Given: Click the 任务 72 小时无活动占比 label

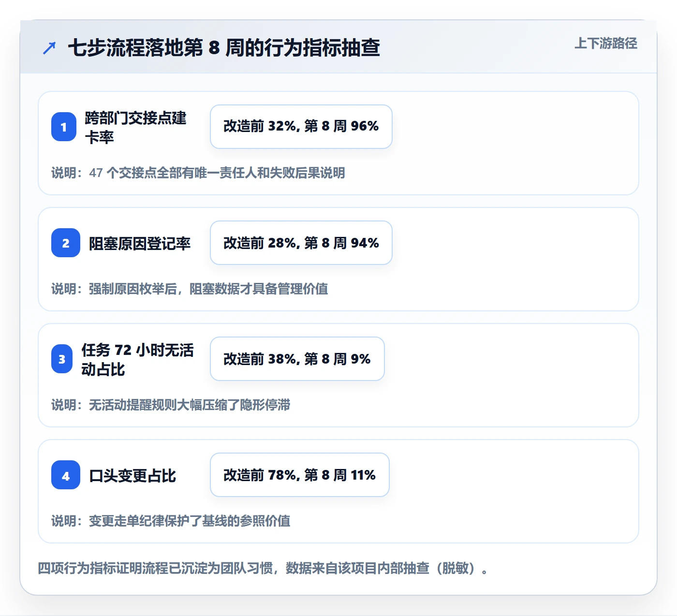Looking at the screenshot, I should tap(138, 359).
